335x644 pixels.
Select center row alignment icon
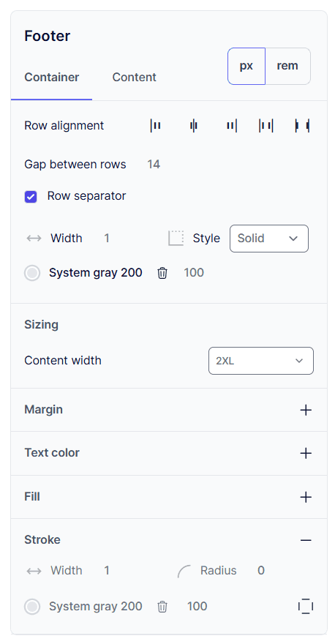[194, 126]
